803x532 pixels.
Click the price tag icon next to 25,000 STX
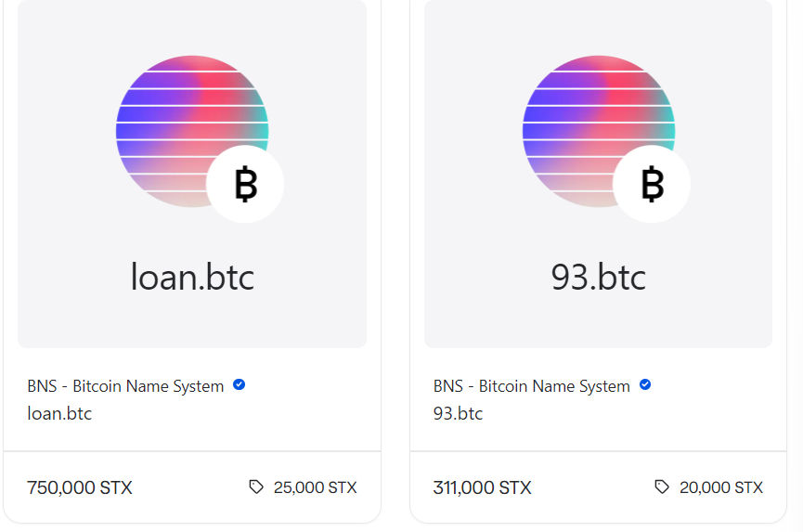(x=256, y=487)
